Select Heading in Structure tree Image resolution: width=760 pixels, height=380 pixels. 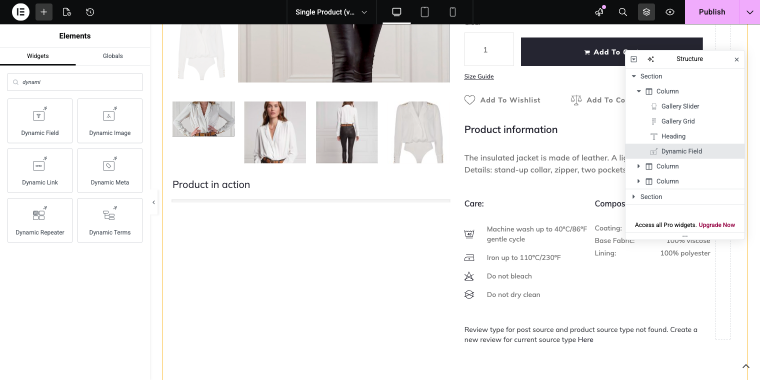click(x=673, y=136)
